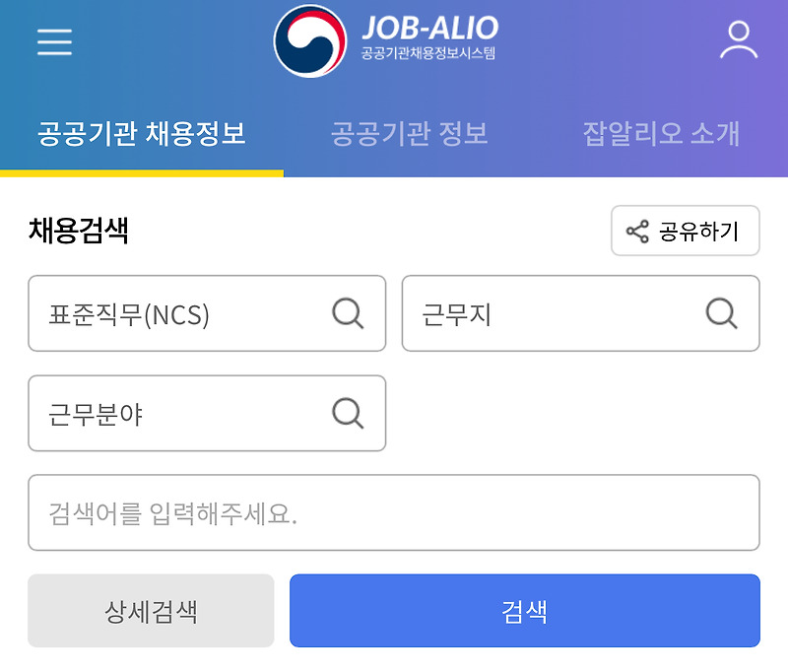Click the magnifier icon in 표준직무(NCS) field
This screenshot has height=672, width=788.
[346, 313]
